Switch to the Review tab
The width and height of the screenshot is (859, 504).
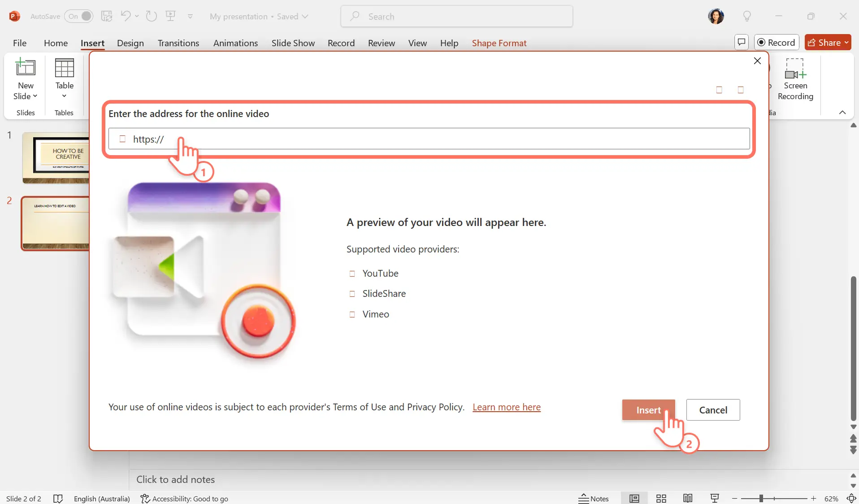point(381,43)
